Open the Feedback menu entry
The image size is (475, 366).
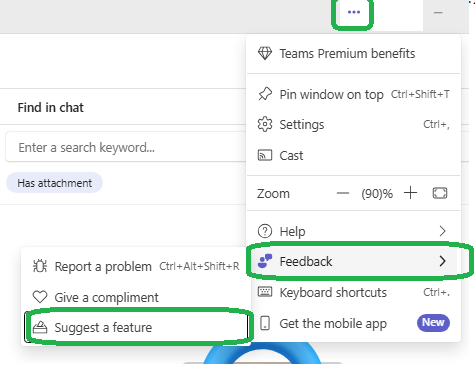[353, 261]
